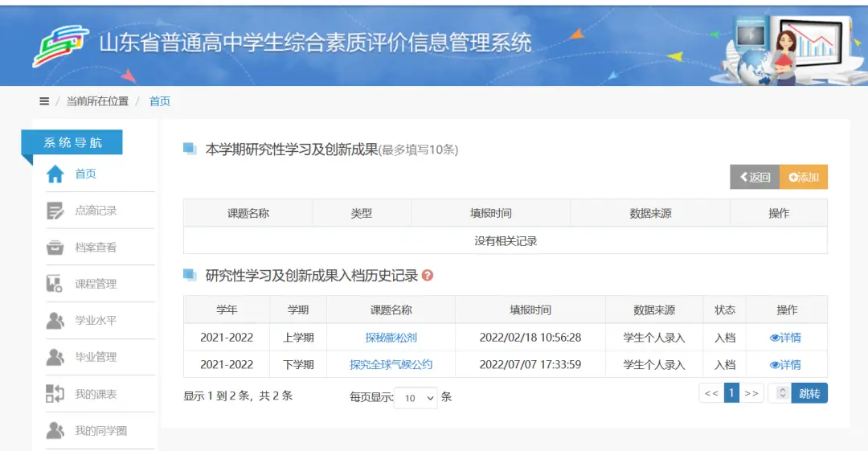This screenshot has width=868, height=451.
Task: Click the system logo in the banner
Action: click(x=60, y=46)
